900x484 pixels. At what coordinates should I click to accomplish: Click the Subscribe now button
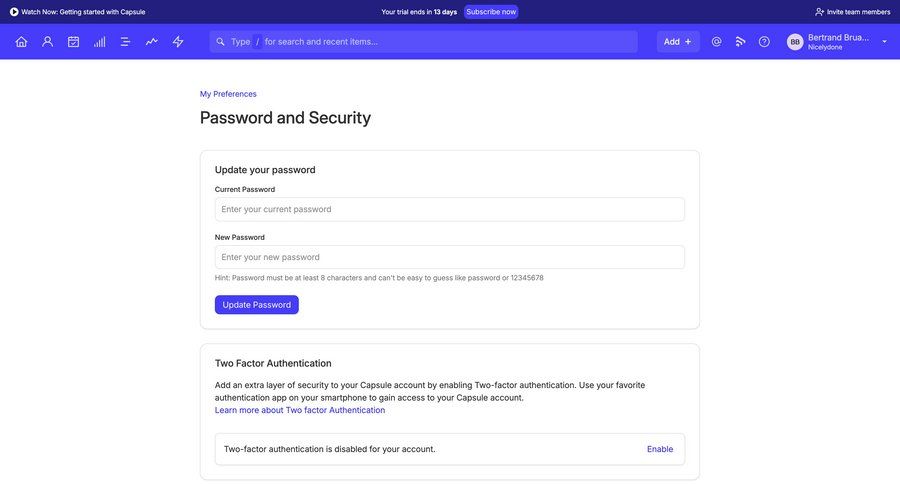click(491, 12)
